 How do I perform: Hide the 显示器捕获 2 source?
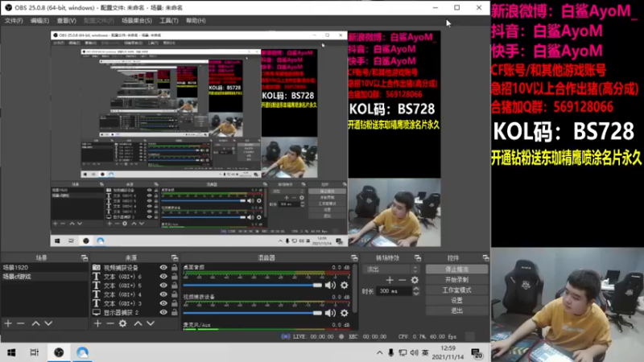pyautogui.click(x=163, y=312)
